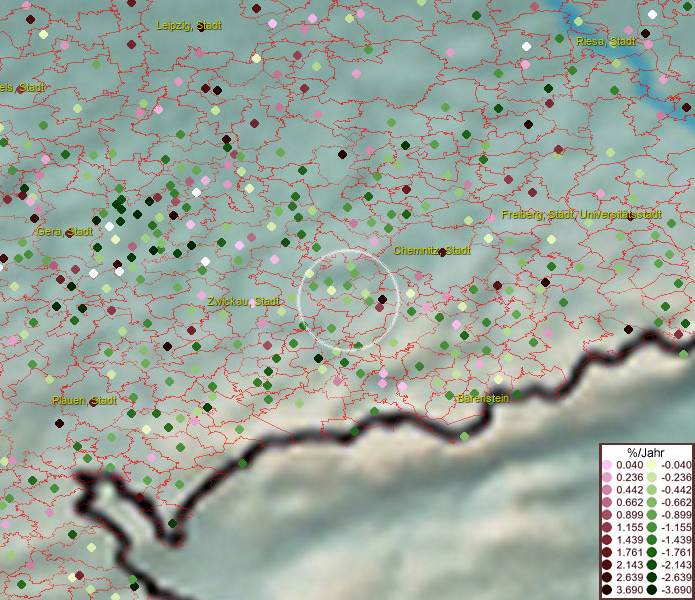
Task: Click the Bärenstein label
Action: pyautogui.click(x=483, y=398)
